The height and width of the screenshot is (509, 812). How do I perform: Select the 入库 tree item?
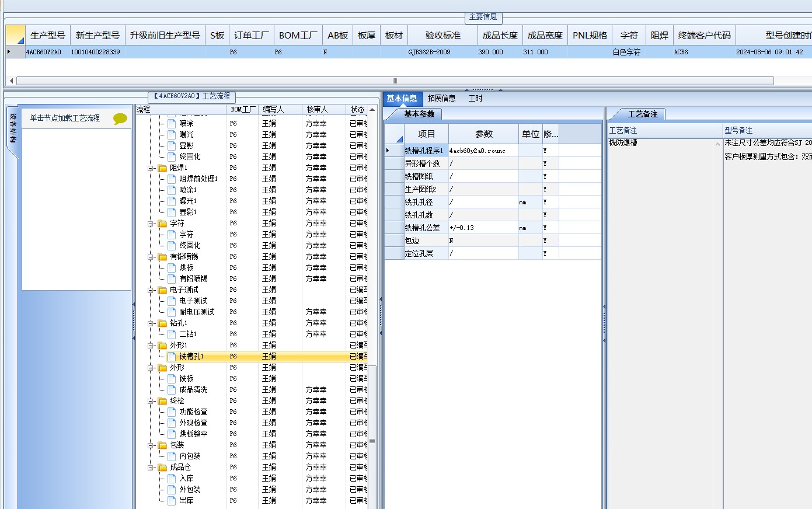(x=186, y=478)
